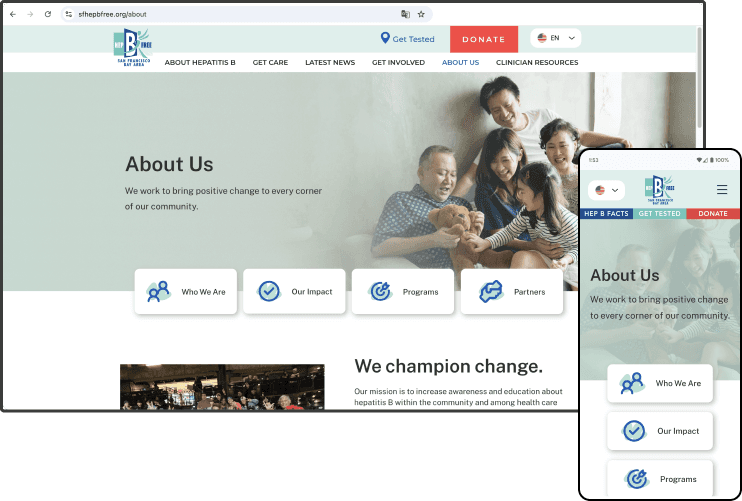Click the browser back arrow

click(x=13, y=14)
